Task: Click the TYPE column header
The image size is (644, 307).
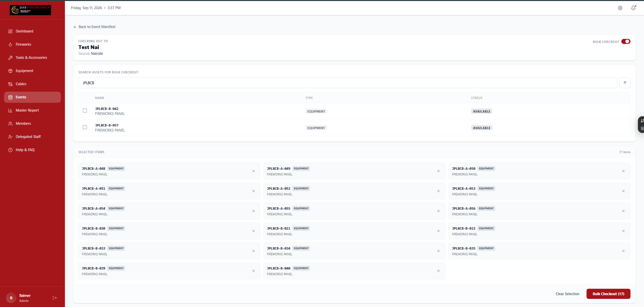Action: [309, 98]
